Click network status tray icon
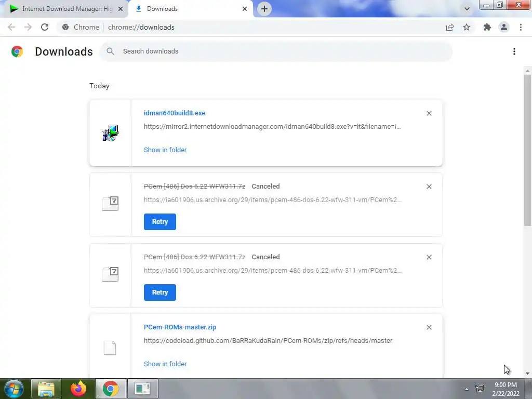This screenshot has height=399, width=532. [480, 389]
